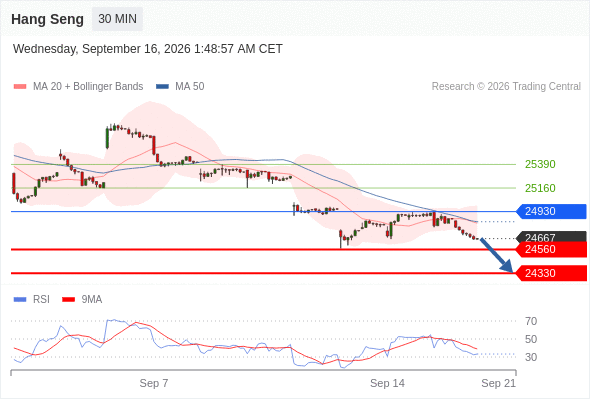
Task: Click the 24330 red support tag
Action: (x=551, y=273)
